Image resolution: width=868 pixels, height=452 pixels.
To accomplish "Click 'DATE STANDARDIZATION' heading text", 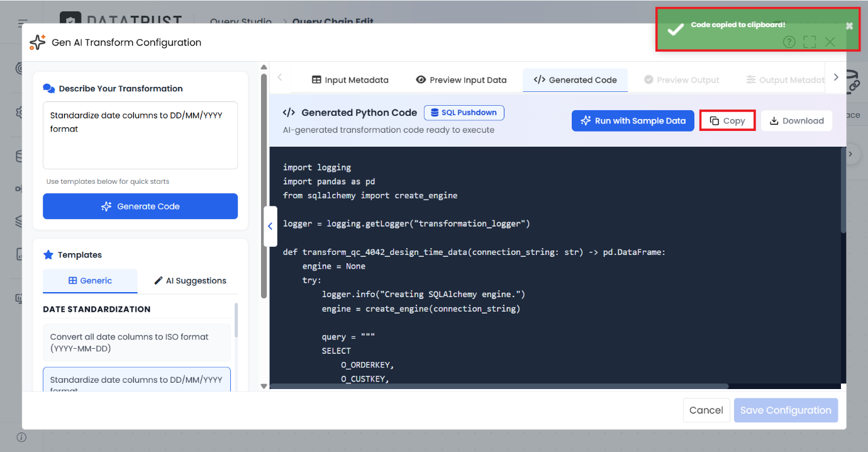I will [97, 309].
